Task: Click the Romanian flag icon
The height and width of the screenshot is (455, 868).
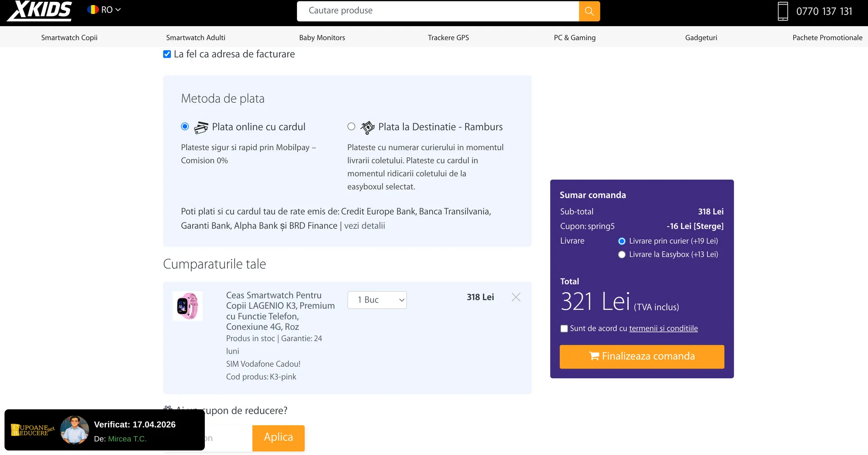Action: pyautogui.click(x=93, y=9)
